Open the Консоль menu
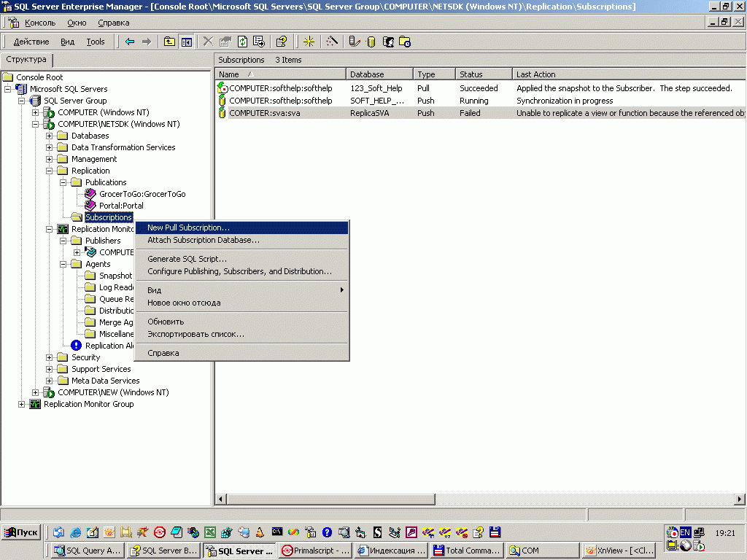 click(40, 23)
